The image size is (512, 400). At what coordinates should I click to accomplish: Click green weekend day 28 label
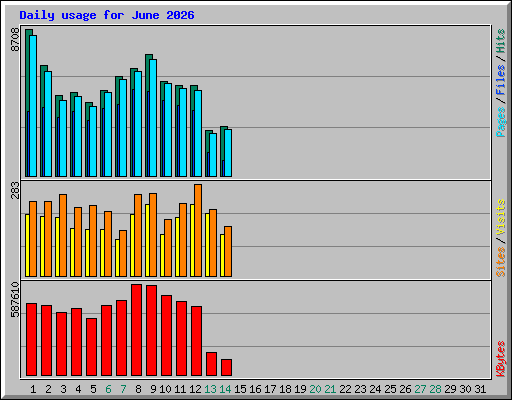click(435, 389)
